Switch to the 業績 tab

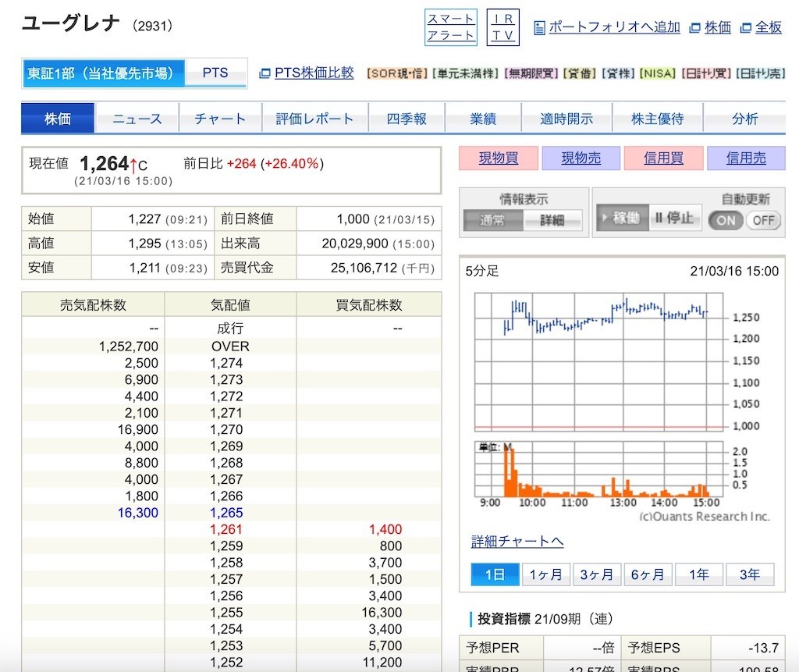pyautogui.click(x=482, y=119)
